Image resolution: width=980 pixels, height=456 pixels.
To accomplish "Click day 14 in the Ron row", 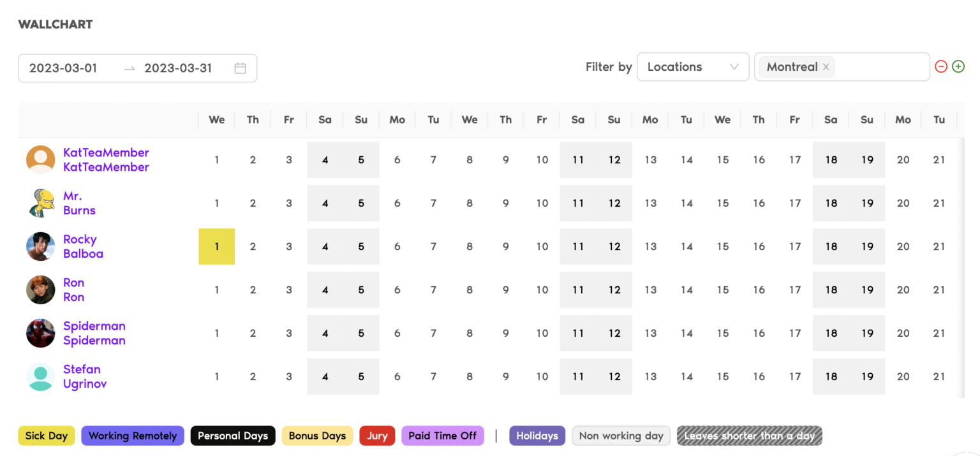I will (687, 290).
